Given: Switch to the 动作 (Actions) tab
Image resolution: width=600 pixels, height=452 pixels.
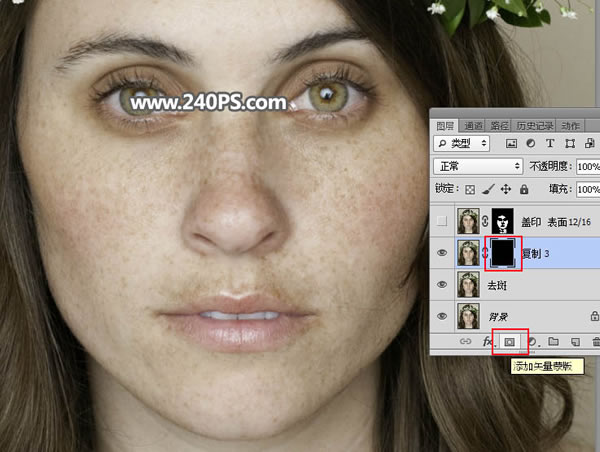Looking at the screenshot, I should click(x=570, y=126).
